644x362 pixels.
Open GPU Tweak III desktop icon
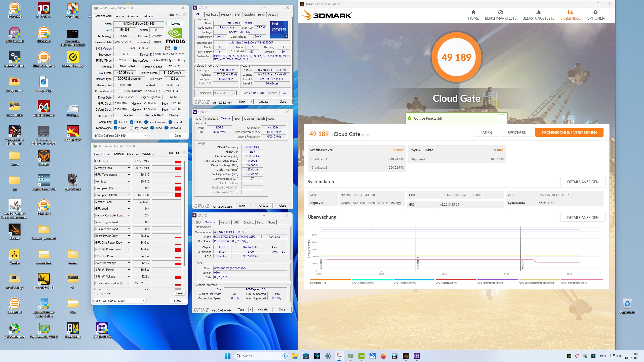(x=15, y=35)
